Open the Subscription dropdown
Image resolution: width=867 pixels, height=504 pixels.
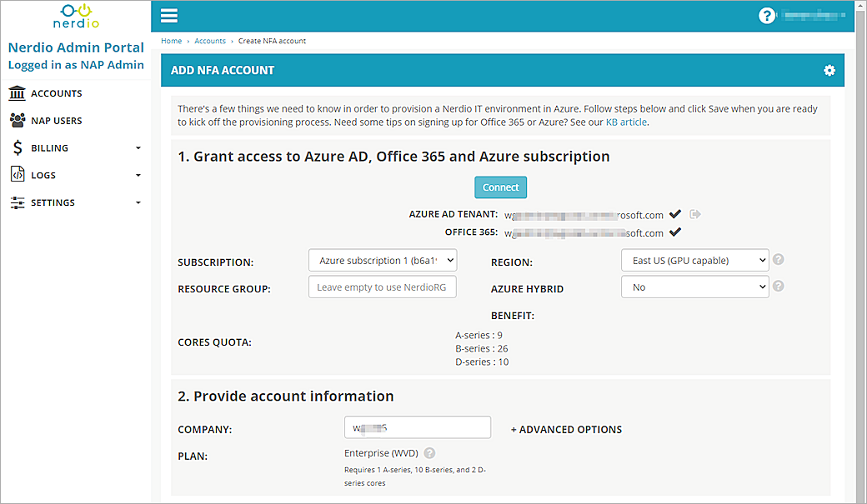383,260
